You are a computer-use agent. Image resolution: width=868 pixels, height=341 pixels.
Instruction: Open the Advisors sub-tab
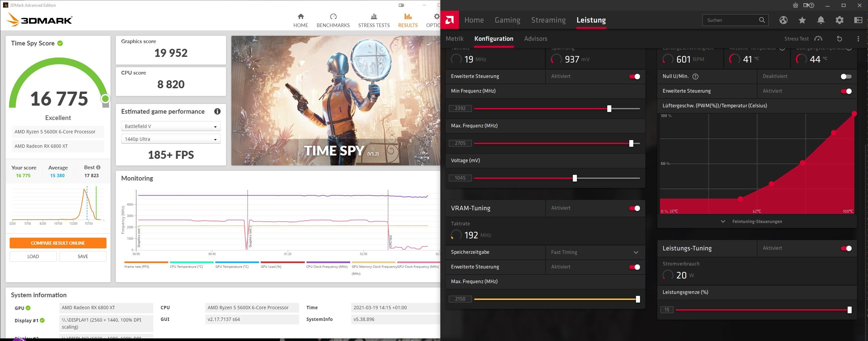(x=535, y=38)
